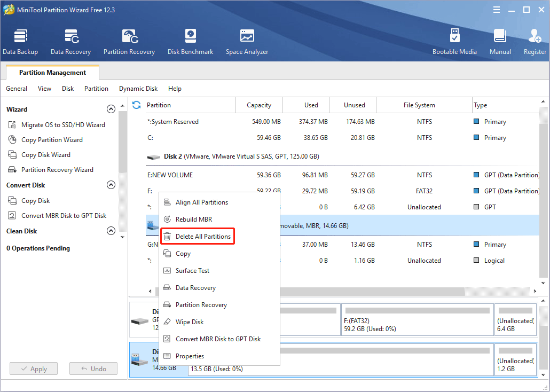Screen dimensions: 550x392
Task: Open the Partition menu
Action: point(96,89)
